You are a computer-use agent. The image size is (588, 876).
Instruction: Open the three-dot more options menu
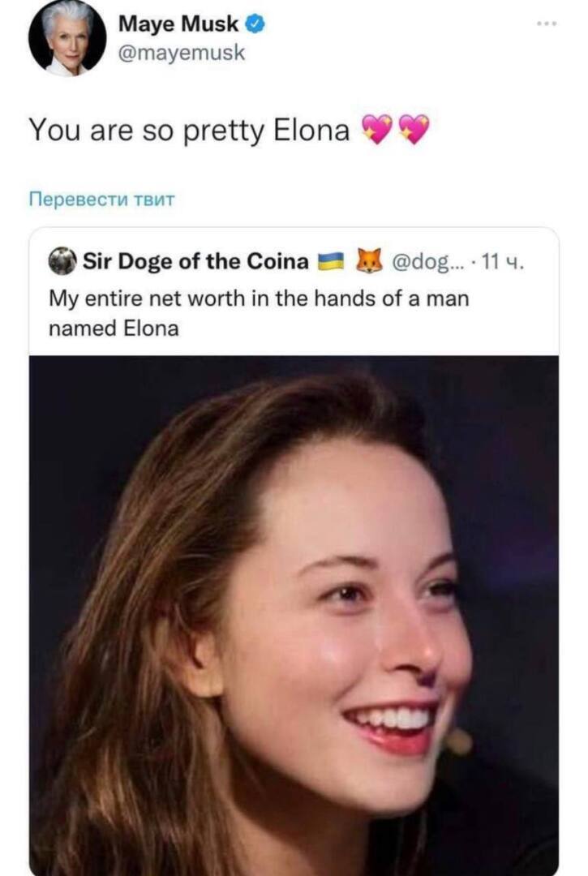click(x=547, y=24)
